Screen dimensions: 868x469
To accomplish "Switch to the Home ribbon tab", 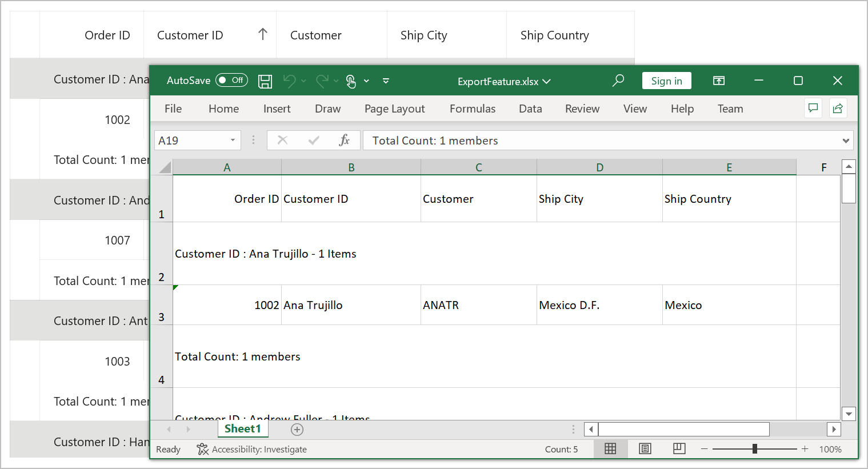I will 223,109.
